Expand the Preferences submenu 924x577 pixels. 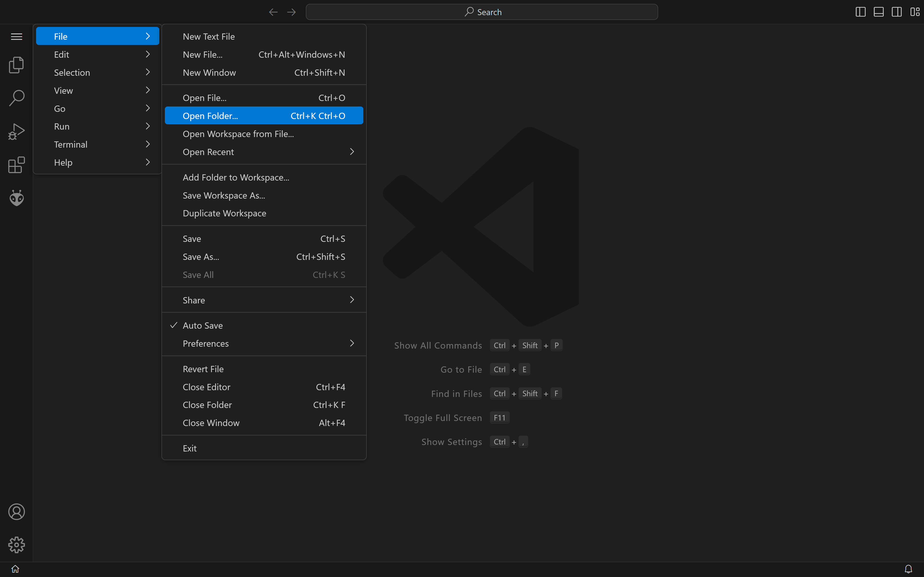click(x=263, y=343)
